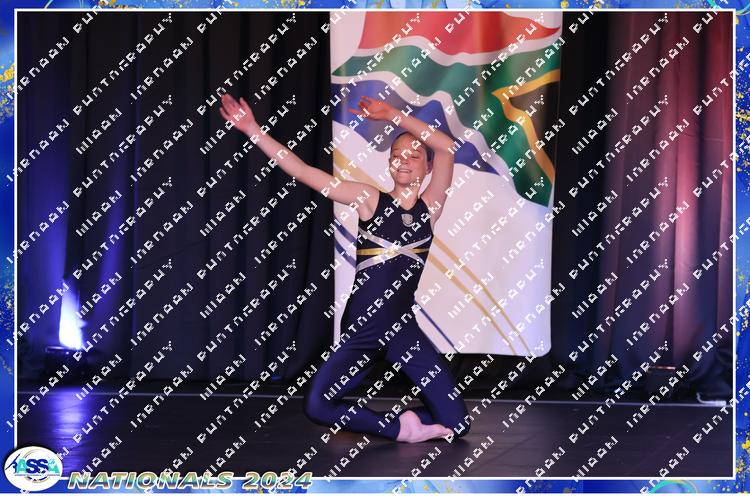Click the blue stage light on left
This screenshot has width=750, height=500.
coord(70,325)
